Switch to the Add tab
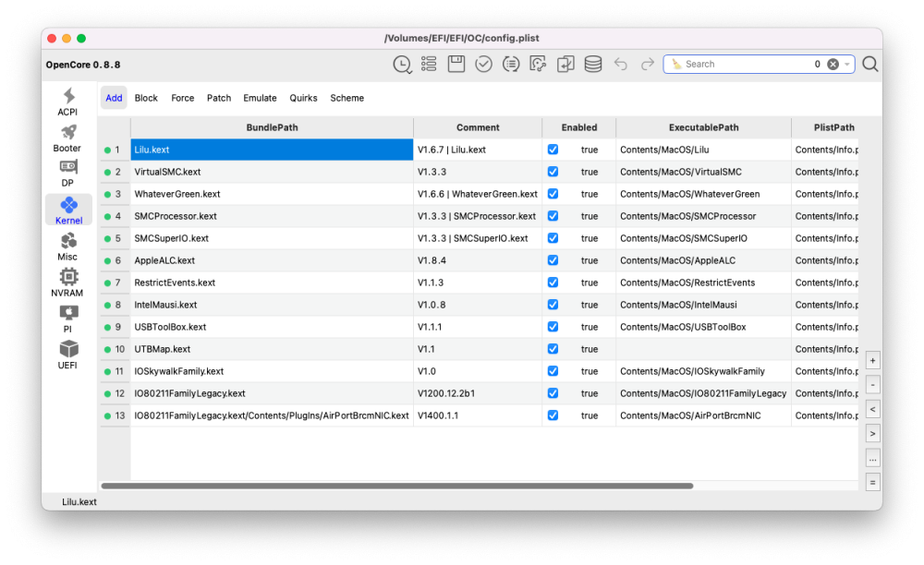 tap(114, 98)
